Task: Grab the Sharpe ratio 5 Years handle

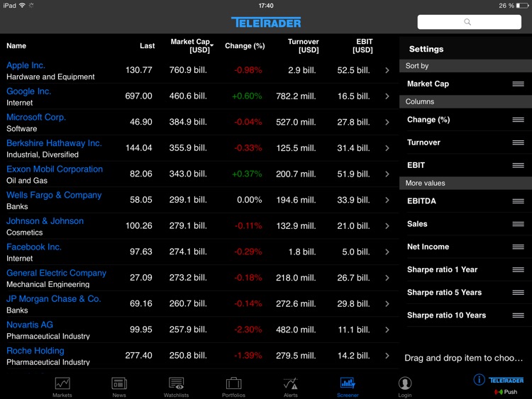Action: click(518, 292)
